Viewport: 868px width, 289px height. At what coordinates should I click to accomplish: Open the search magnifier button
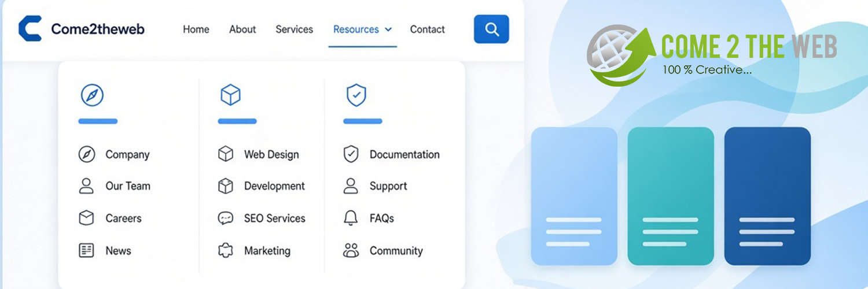[491, 29]
